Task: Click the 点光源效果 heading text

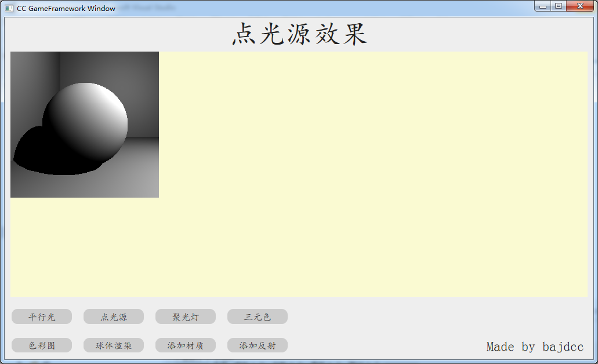Action: point(299,34)
